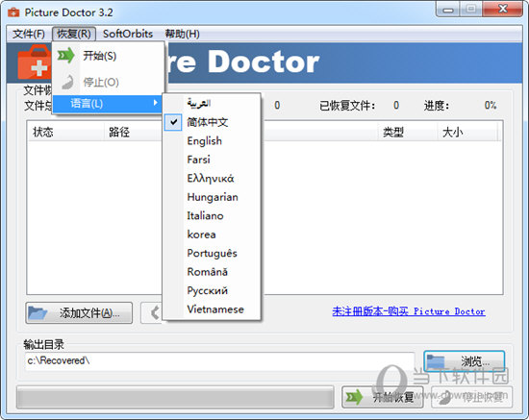
Task: Switch language to Vietnamese
Action: 212,309
